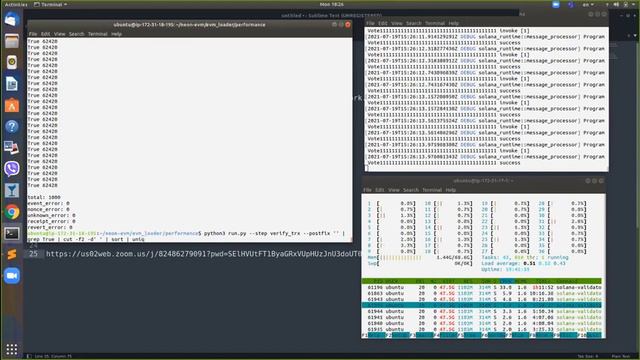
Task: Click the Sublime status bar line and column indicator
Action: pyautogui.click(x=53, y=356)
